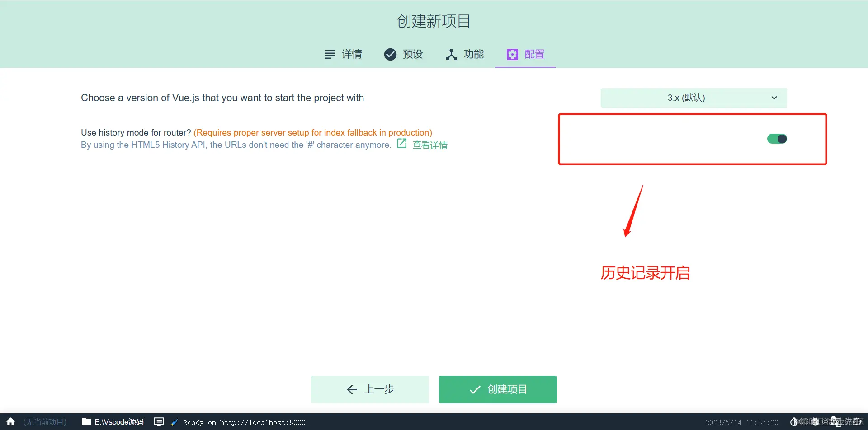Disable the highlighted router history switch
Image resolution: width=868 pixels, height=430 pixels.
[776, 139]
